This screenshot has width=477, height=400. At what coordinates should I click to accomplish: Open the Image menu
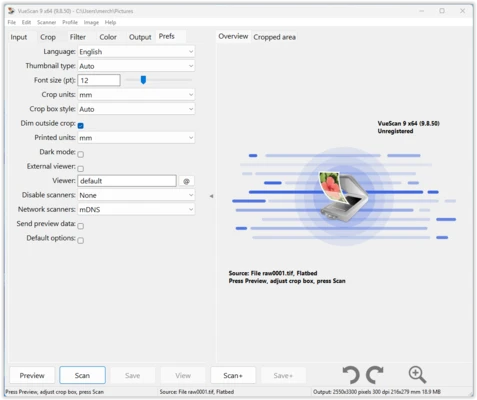click(x=91, y=22)
